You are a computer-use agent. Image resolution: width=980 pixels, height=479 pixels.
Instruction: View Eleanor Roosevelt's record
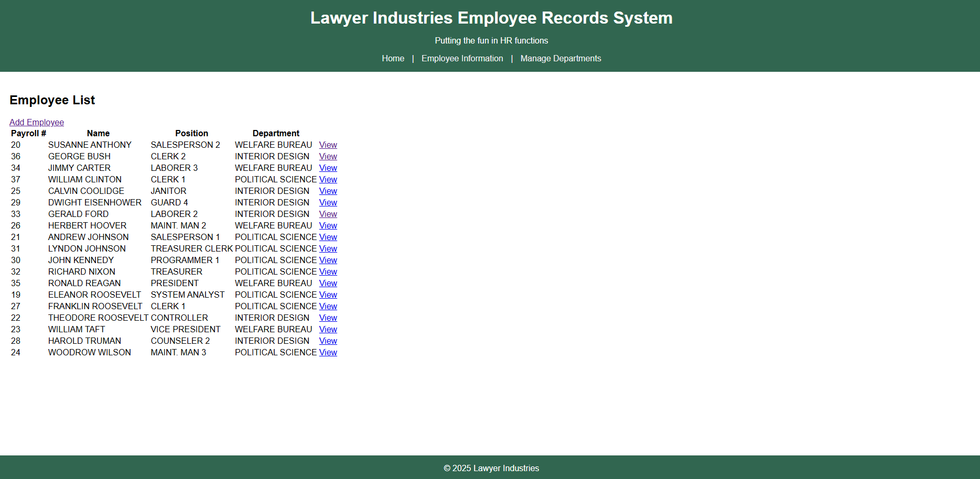[x=328, y=295]
